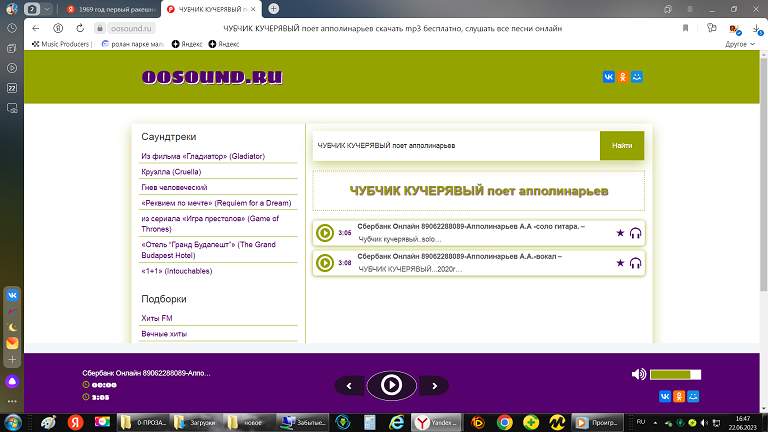Viewport: 768px width, 432px height.
Task: Share via VK icon in site header
Action: 608,77
